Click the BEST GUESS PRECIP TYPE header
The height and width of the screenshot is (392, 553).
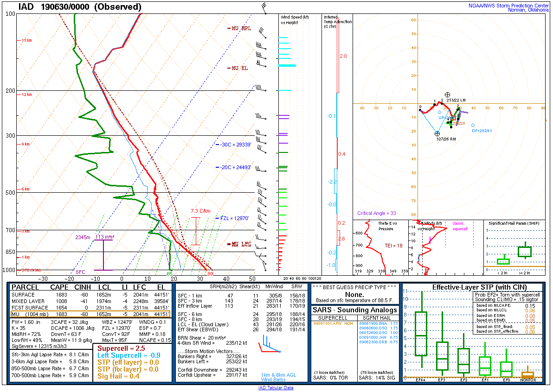click(354, 287)
